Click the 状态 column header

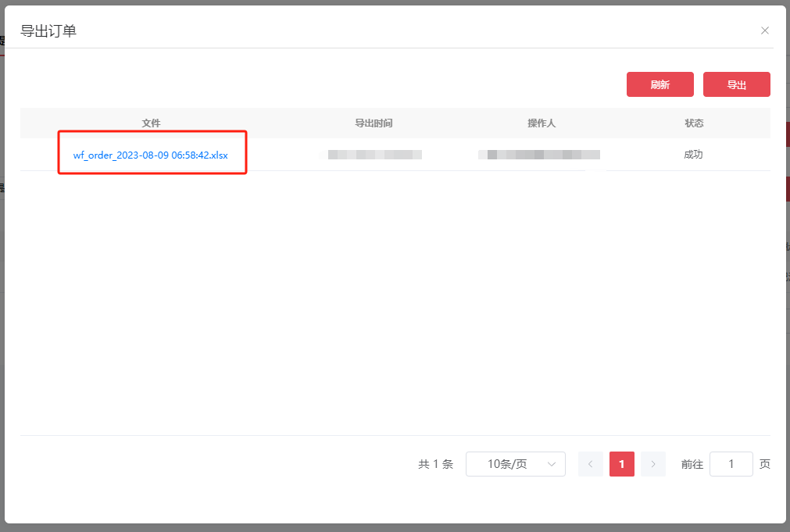(692, 123)
